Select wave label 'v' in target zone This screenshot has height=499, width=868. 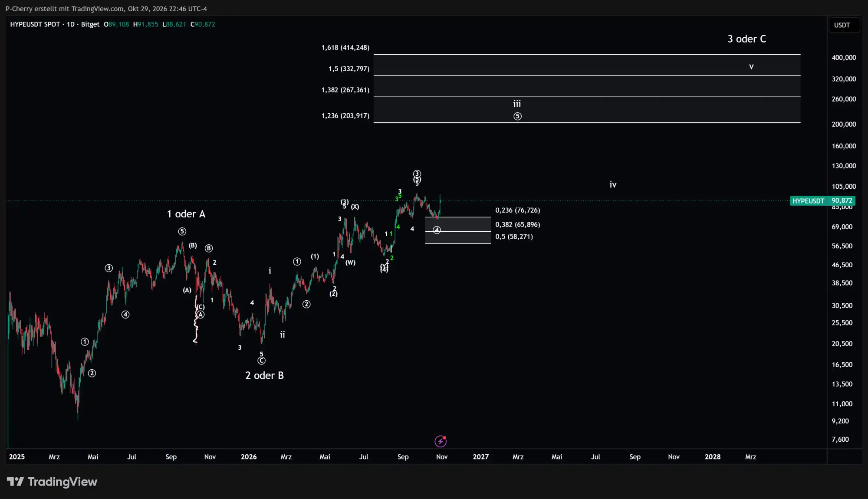751,67
